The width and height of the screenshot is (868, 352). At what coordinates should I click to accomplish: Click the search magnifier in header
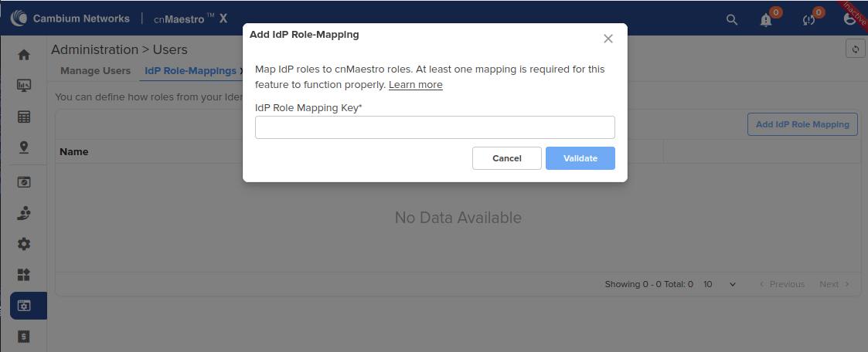[731, 20]
